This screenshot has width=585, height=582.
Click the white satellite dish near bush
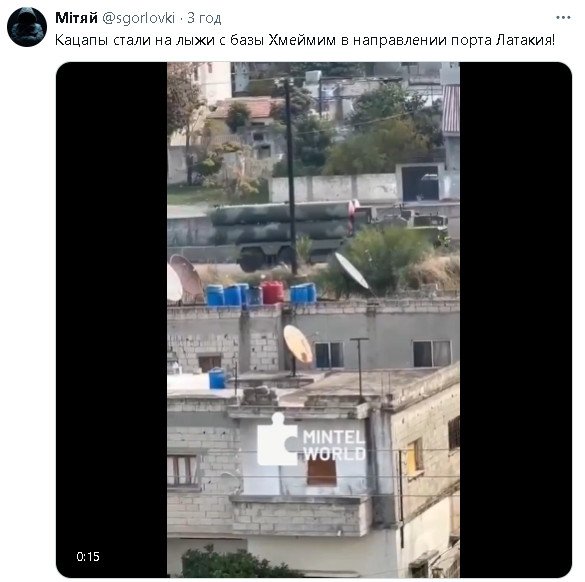(x=351, y=271)
